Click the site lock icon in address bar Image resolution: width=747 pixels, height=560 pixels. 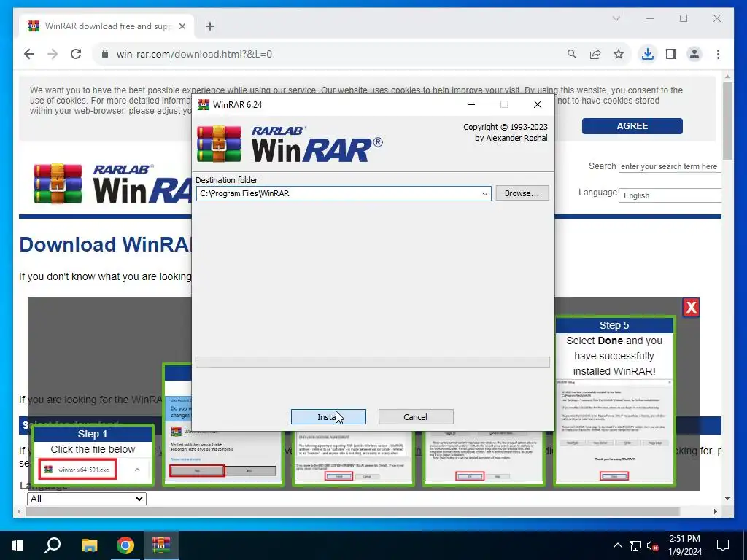click(x=105, y=54)
